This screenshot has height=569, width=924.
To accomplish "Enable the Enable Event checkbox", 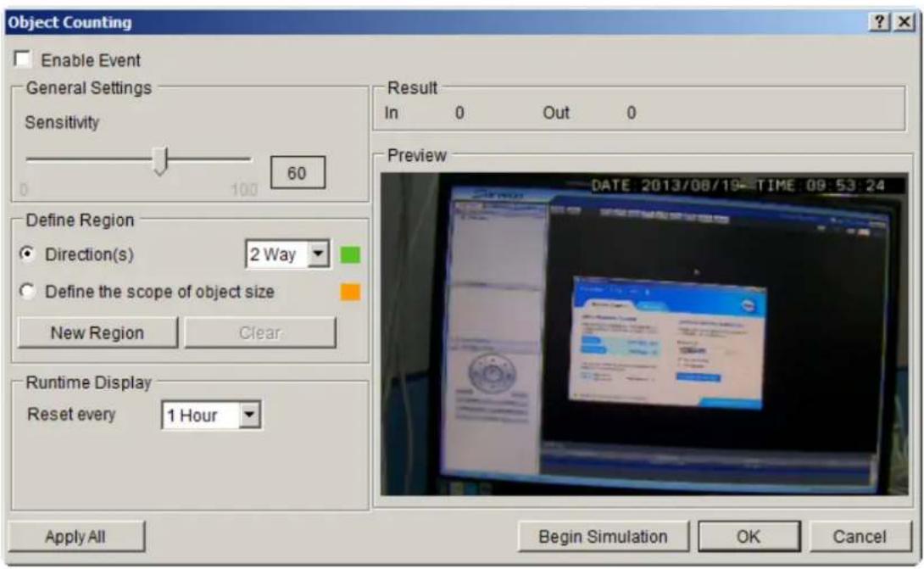I will point(22,59).
